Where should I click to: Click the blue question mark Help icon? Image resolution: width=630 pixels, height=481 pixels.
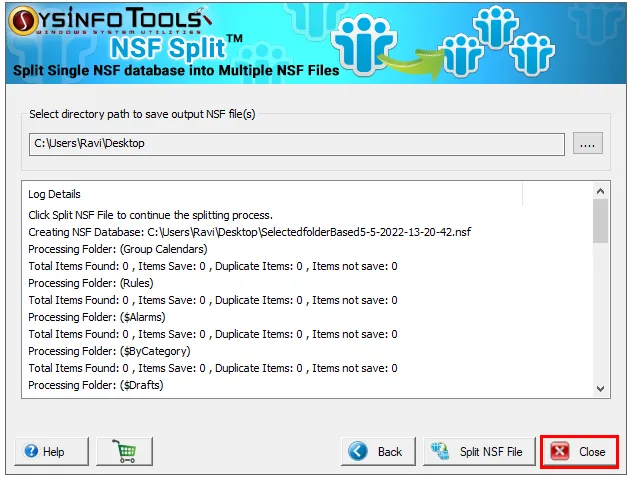[x=31, y=451]
